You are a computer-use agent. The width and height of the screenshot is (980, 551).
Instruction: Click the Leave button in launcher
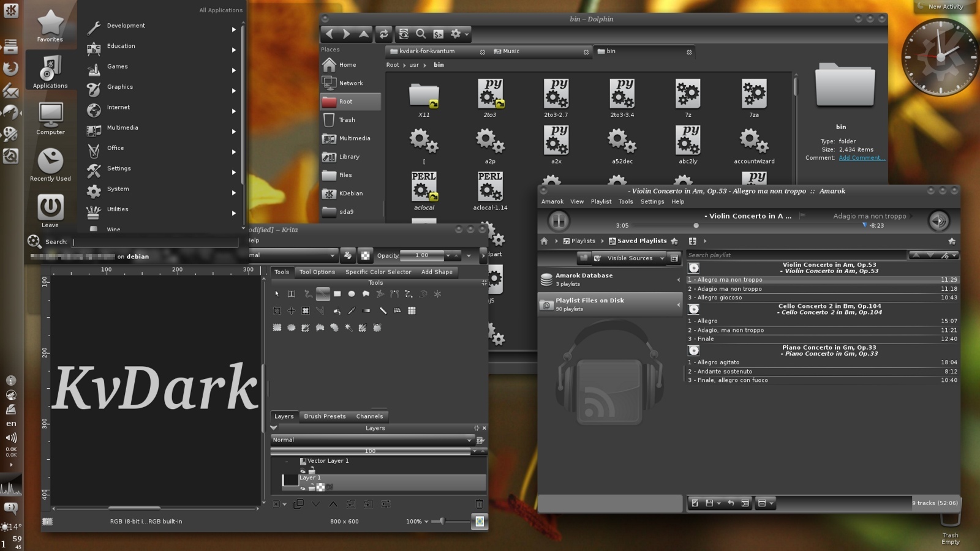coord(50,211)
